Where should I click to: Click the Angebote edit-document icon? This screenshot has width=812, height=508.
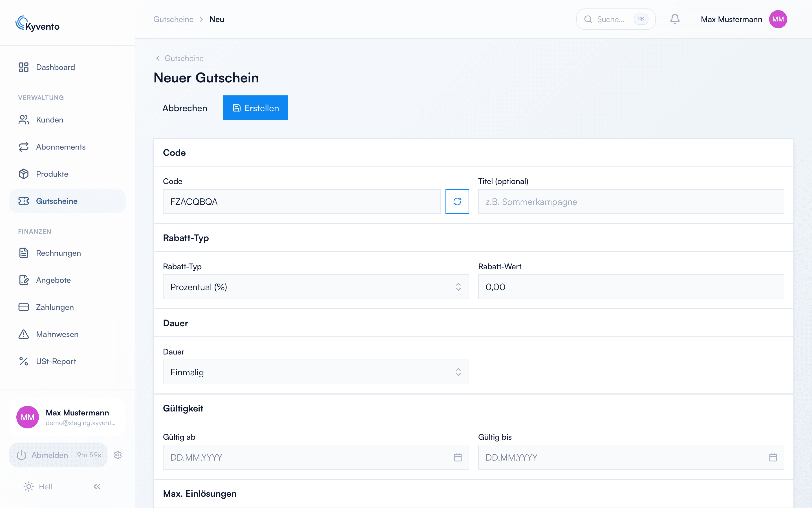(x=23, y=280)
